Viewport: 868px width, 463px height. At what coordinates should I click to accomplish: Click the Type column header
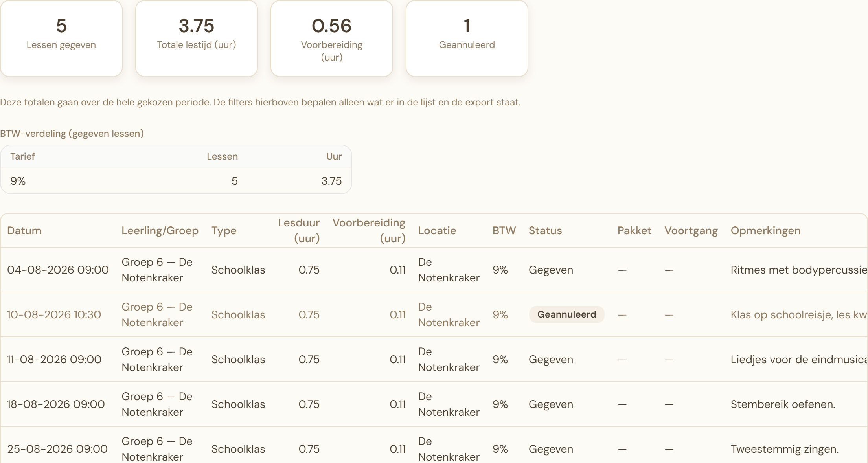tap(224, 231)
